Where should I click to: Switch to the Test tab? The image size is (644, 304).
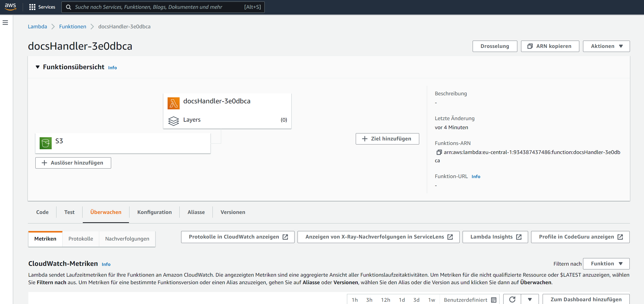click(69, 212)
